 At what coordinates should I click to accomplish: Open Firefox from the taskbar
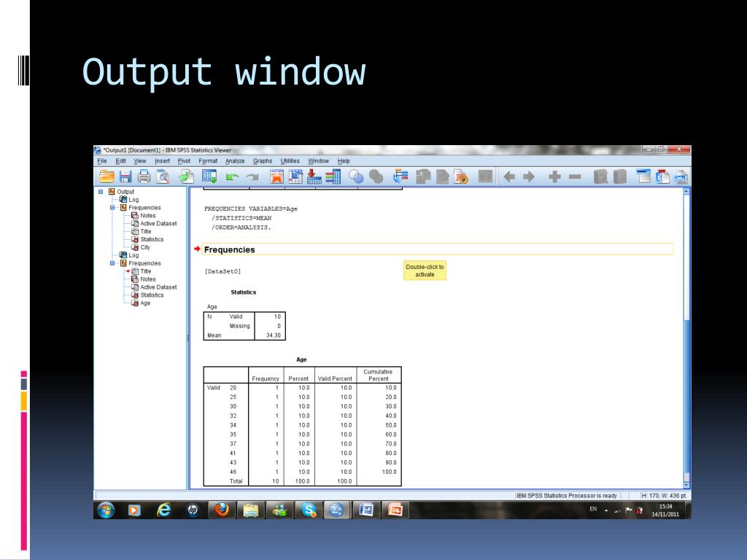222,510
